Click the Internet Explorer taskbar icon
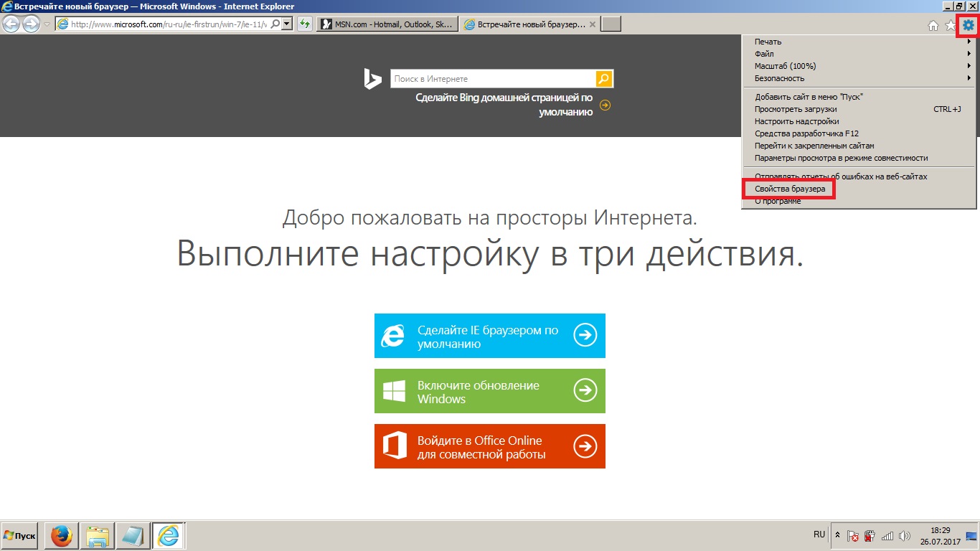This screenshot has width=980, height=551. pyautogui.click(x=169, y=536)
